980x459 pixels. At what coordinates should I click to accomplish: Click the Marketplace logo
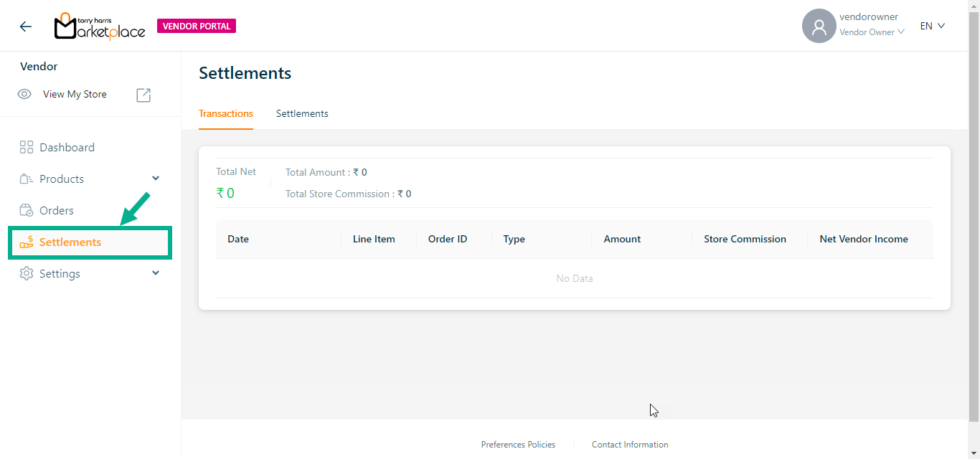tap(100, 27)
